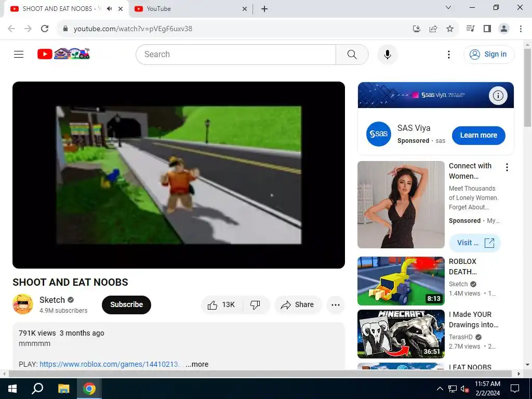
Task: Open the Sketch channel avatar
Action: coord(23,304)
